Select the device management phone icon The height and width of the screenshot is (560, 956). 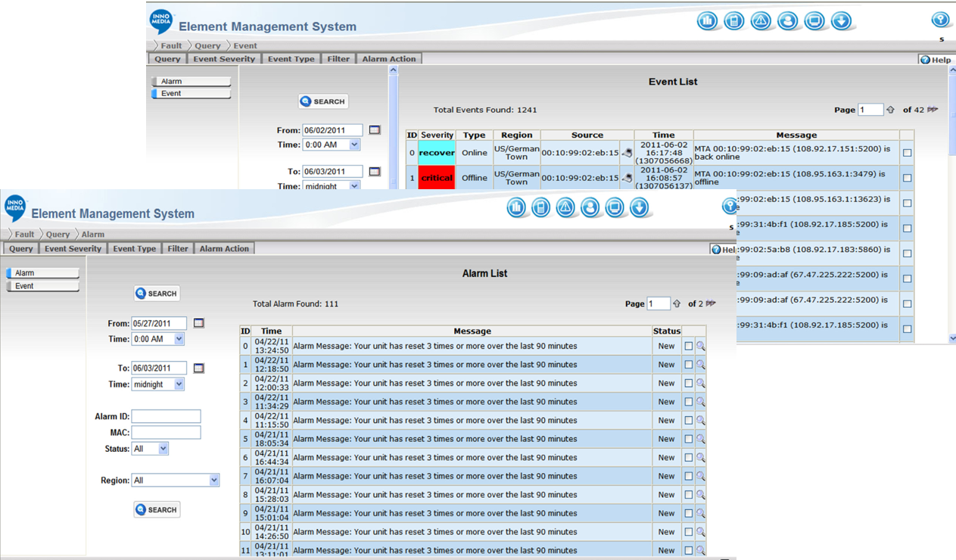[x=541, y=207]
